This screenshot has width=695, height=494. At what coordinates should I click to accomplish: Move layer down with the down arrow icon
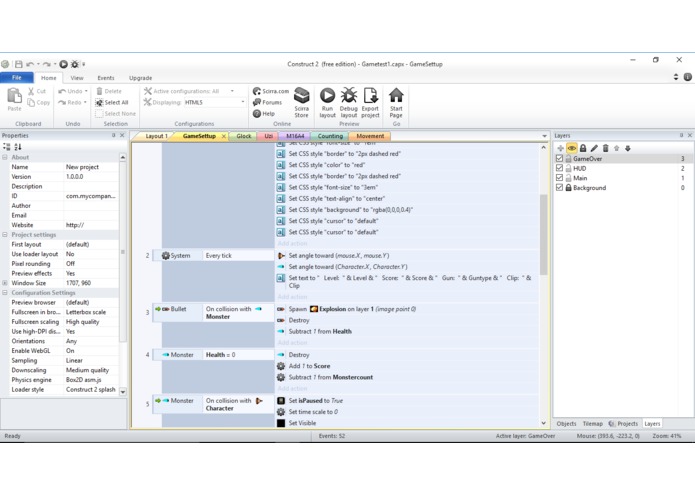pos(628,148)
